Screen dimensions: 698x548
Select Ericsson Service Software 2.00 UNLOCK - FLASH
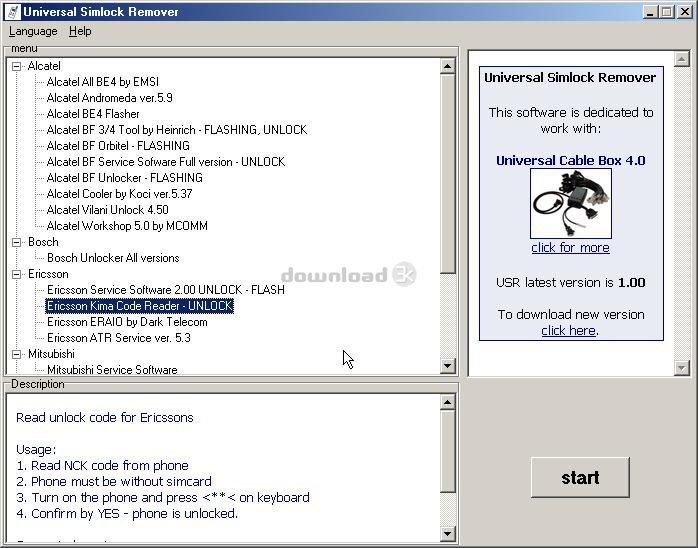(x=166, y=290)
